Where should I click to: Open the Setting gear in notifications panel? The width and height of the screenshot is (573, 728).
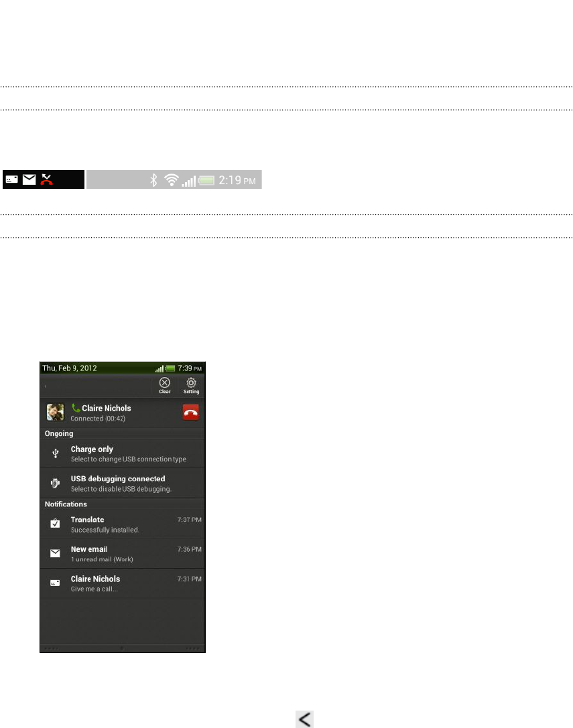191,385
